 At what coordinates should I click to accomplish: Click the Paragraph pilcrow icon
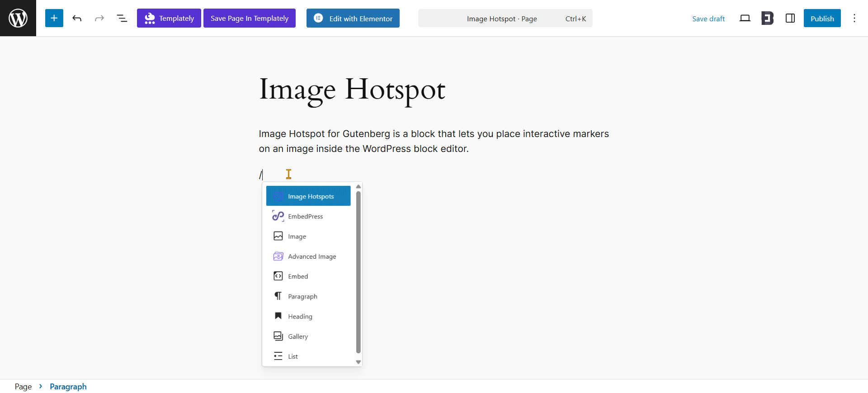point(278,296)
